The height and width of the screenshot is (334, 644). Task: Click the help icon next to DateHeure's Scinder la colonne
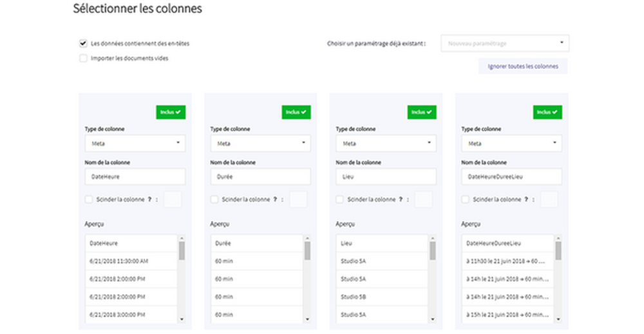[x=149, y=200]
